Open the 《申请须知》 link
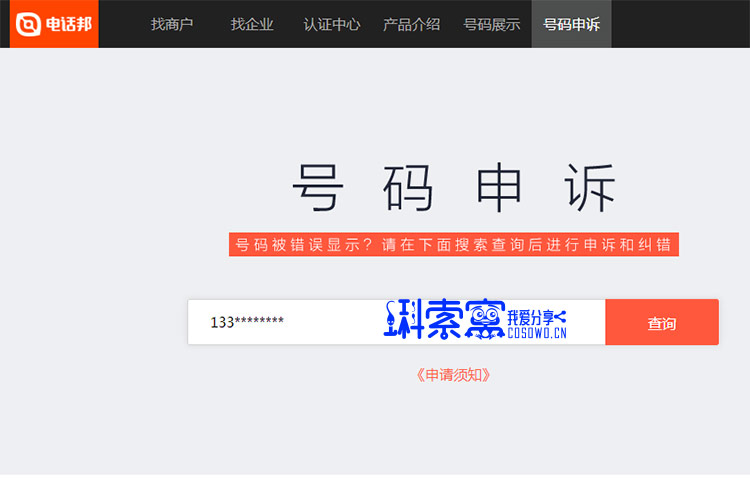 point(453,375)
